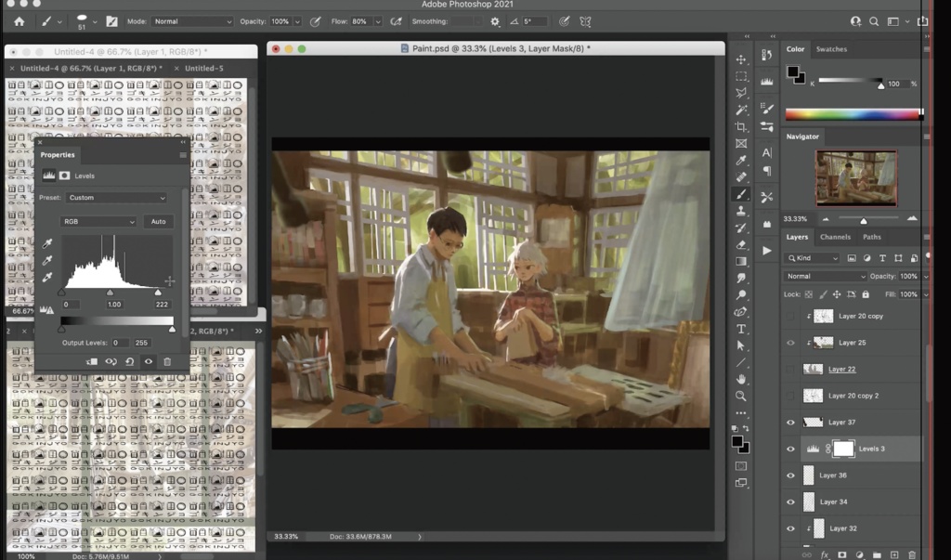This screenshot has width=951, height=560.
Task: Select the Rectangular Marquee tool
Action: 740,76
